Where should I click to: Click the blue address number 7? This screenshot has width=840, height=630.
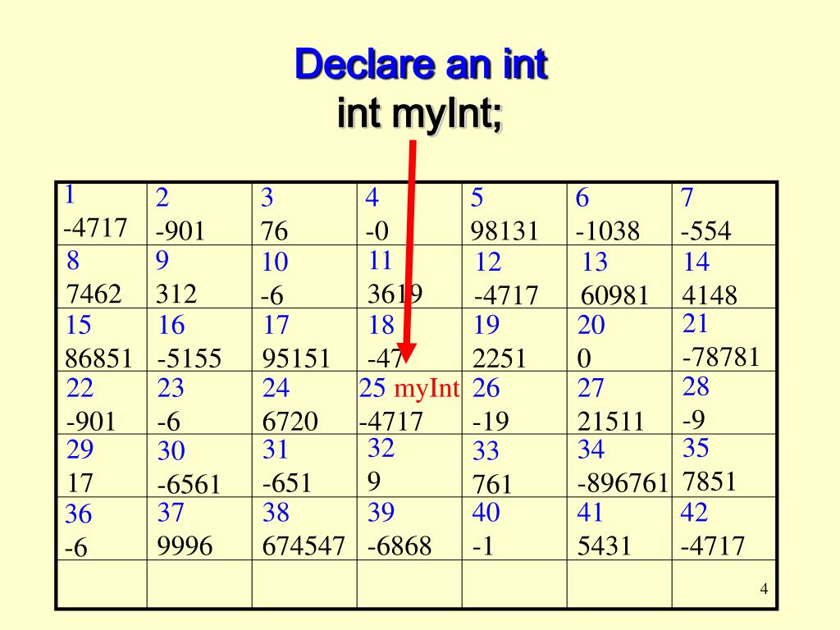687,198
